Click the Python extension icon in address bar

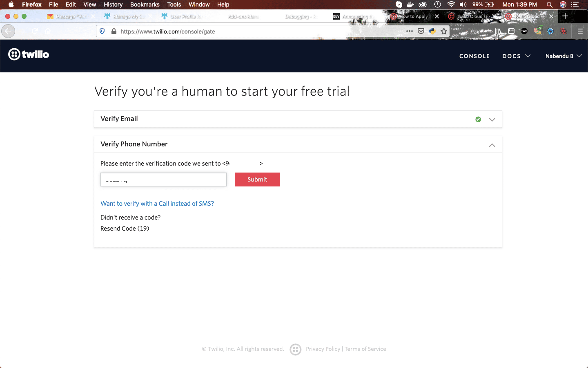pyautogui.click(x=432, y=31)
